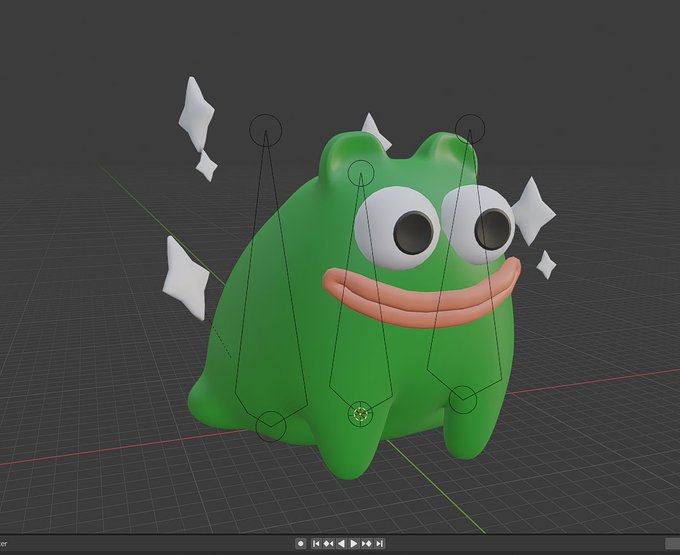Click the large white sparkle beside the frog's right eye
Screen dimensions: 680x555
pyautogui.click(x=533, y=211)
